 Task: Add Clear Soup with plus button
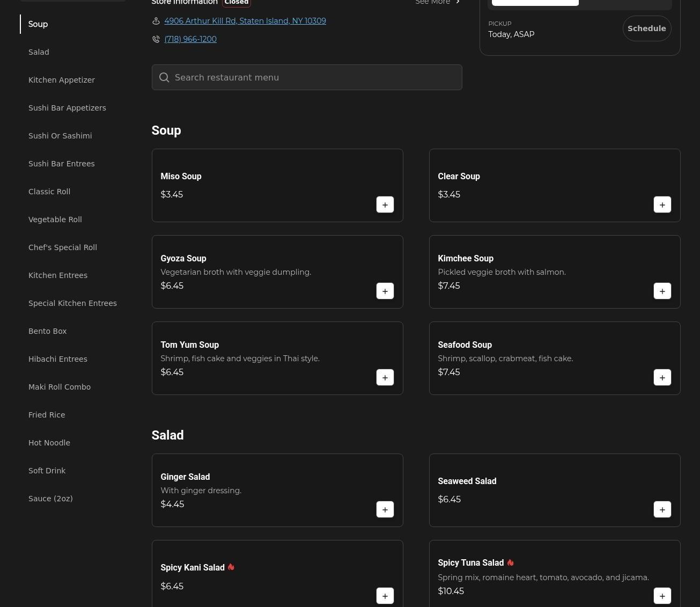tap(662, 204)
